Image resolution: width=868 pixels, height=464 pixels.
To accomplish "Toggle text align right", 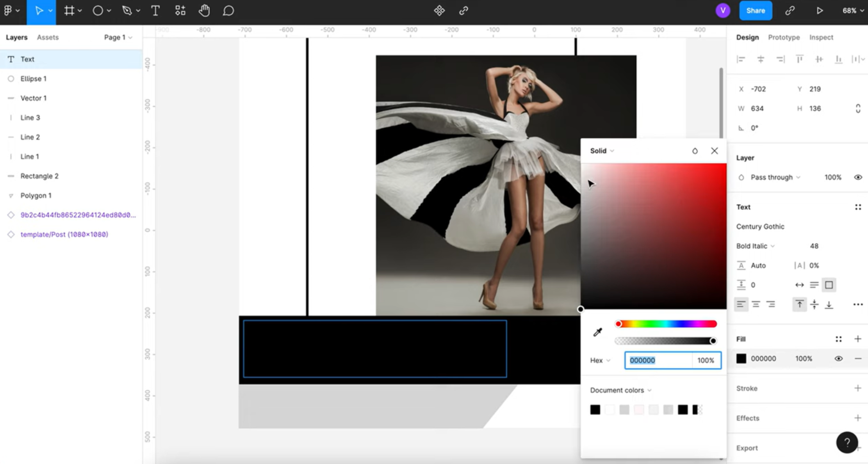I will tap(771, 304).
